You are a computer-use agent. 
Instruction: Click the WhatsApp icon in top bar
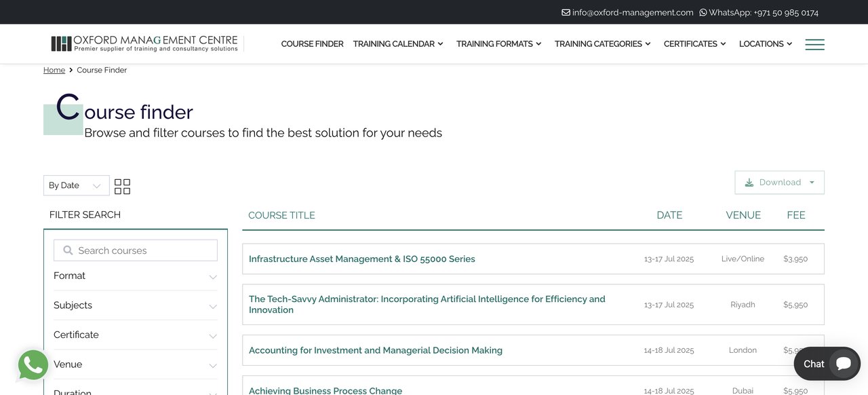pos(703,12)
